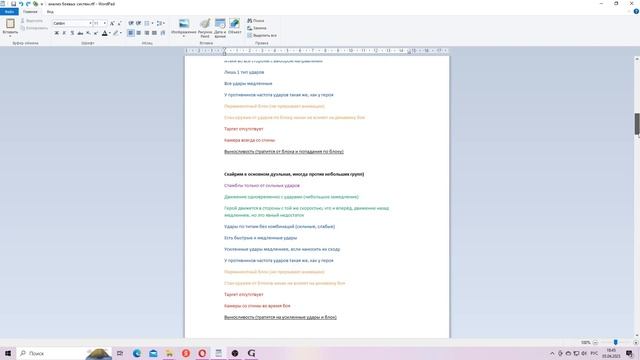This screenshot has height=360, width=640.
Task: Apply the font text color
Action: 104,33
